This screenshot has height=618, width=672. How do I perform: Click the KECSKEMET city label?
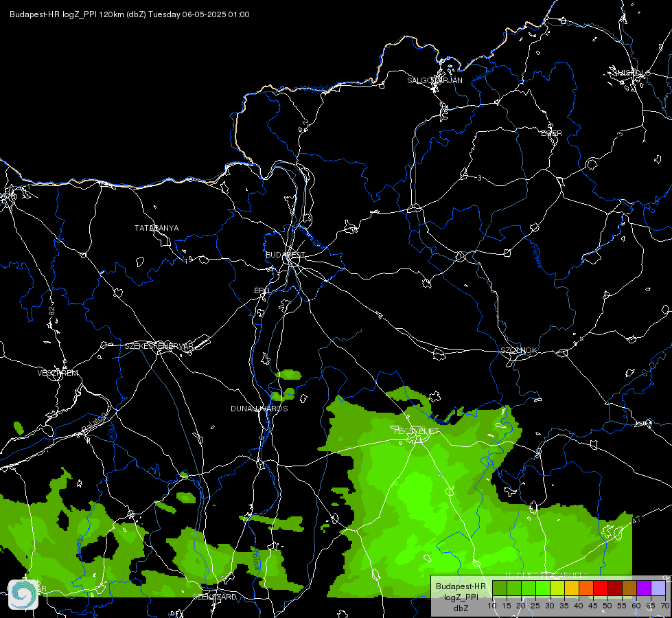coord(417,431)
